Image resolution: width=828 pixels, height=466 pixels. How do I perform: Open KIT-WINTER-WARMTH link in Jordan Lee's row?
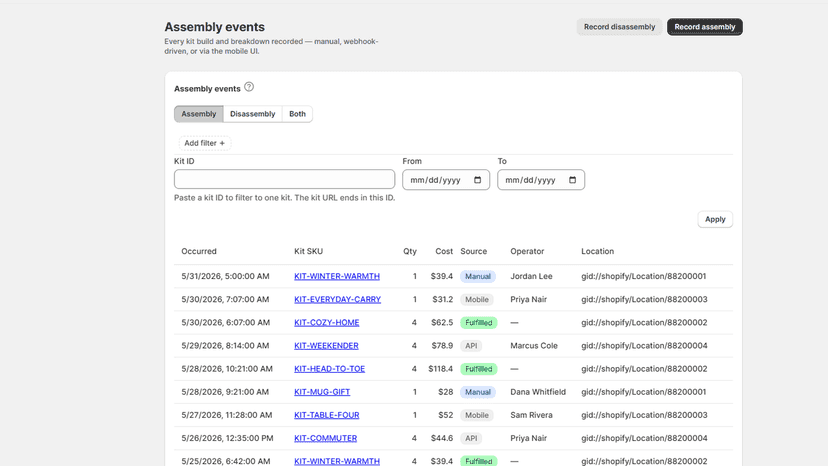click(337, 276)
